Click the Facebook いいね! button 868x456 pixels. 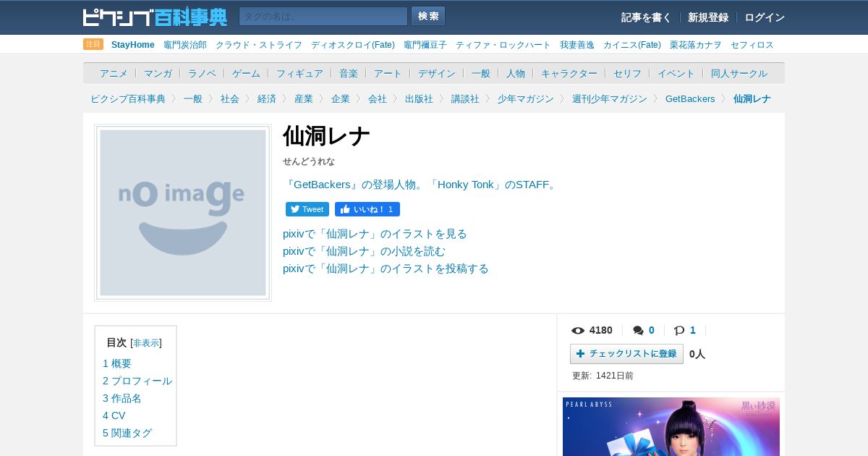pos(367,209)
